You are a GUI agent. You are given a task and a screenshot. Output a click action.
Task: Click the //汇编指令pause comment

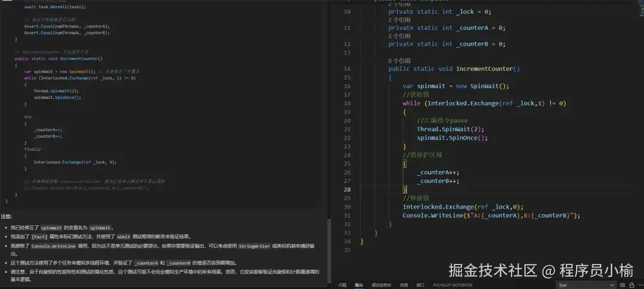(442, 121)
